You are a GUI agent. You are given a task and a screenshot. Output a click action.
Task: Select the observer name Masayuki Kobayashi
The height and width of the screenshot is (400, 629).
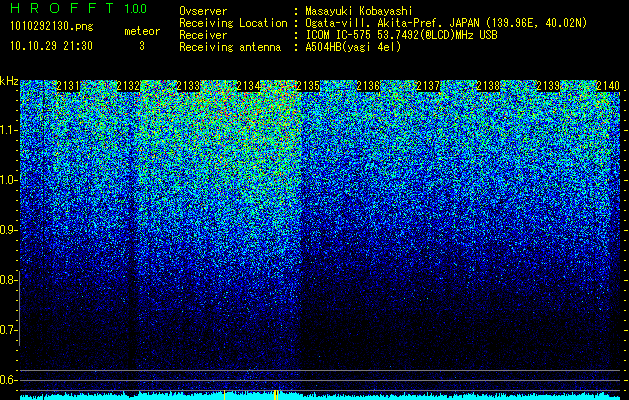[359, 11]
